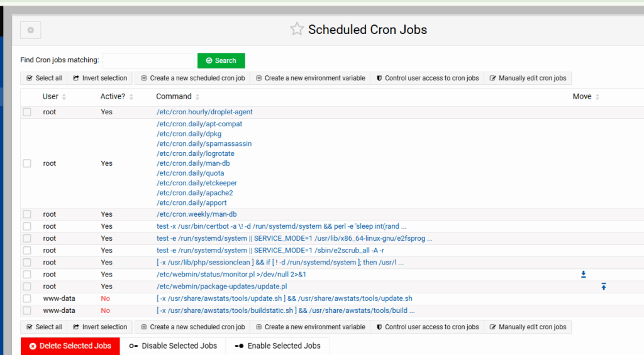Select checkbox for awstats update.sh job
This screenshot has width=644, height=355.
(x=27, y=298)
